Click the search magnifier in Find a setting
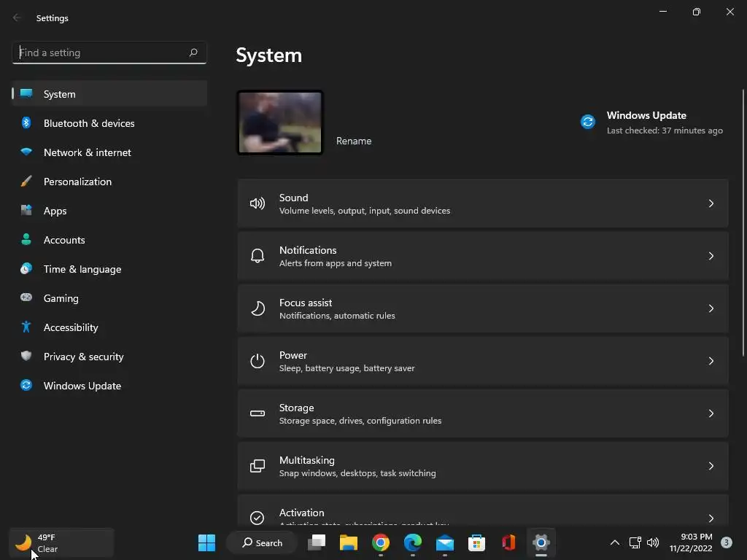The height and width of the screenshot is (560, 747). [193, 52]
